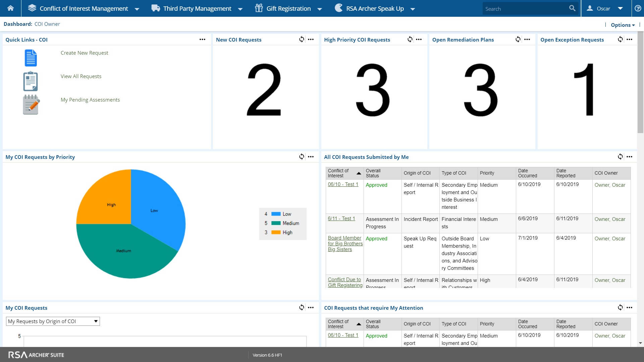The image size is (644, 362).
Task: Click the My Pending Assessments notepad icon
Action: pos(31,105)
